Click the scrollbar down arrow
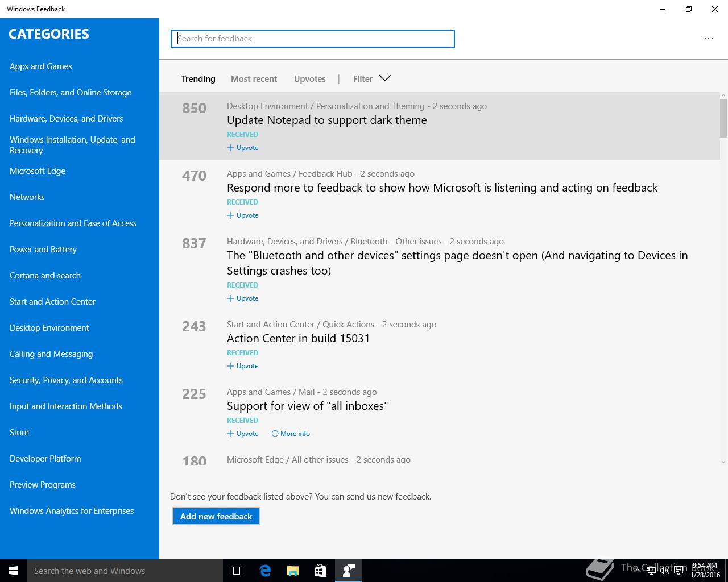 [723, 462]
